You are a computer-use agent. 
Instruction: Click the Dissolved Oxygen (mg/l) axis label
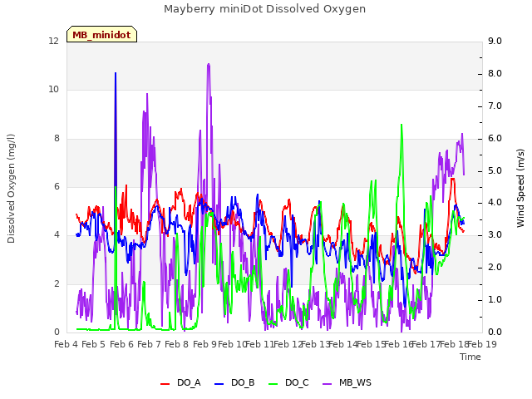pyautogui.click(x=11, y=189)
